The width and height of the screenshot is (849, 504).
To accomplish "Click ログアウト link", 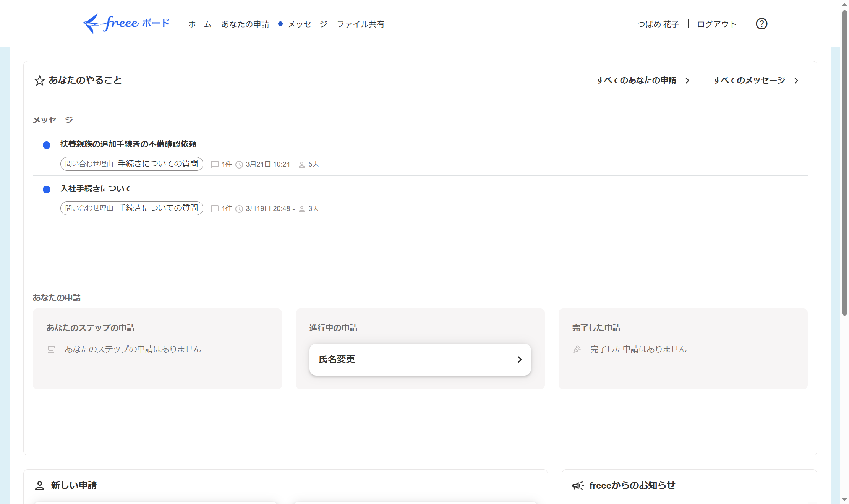I will [716, 24].
